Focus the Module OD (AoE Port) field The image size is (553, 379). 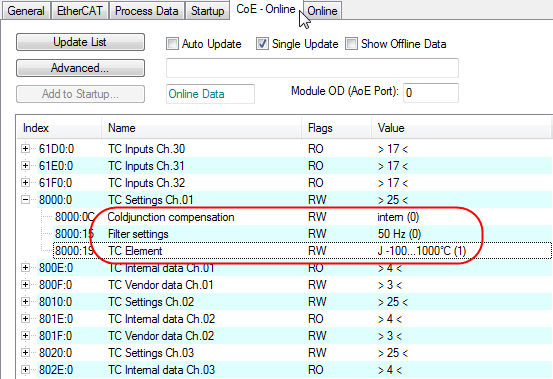click(431, 93)
